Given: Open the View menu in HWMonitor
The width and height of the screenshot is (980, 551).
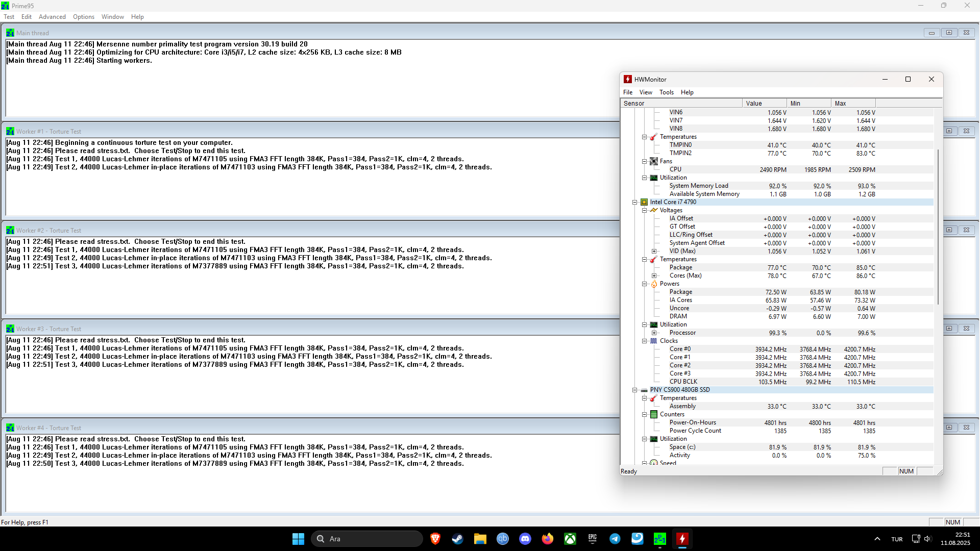Looking at the screenshot, I should click(646, 92).
